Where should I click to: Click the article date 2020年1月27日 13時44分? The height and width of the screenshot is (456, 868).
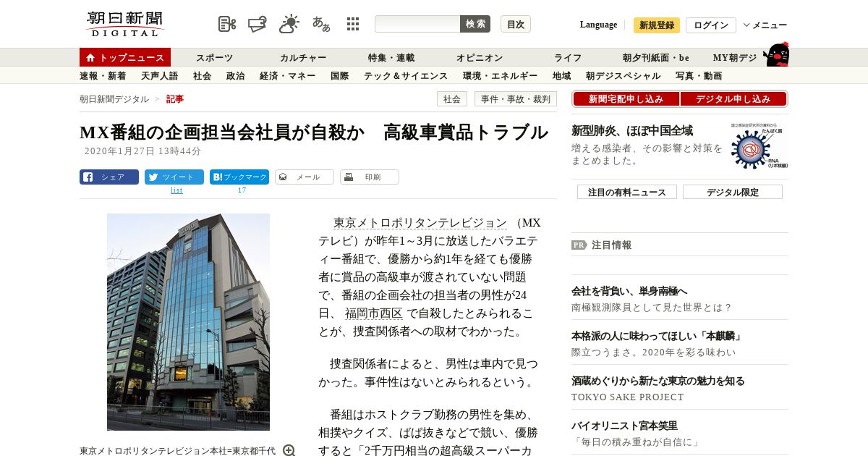(x=142, y=151)
